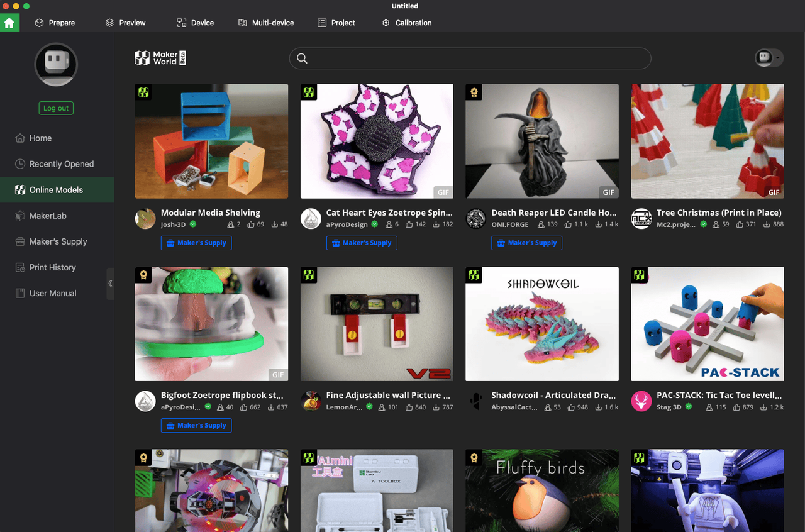Open Recently Opened in the sidebar

(x=61, y=164)
